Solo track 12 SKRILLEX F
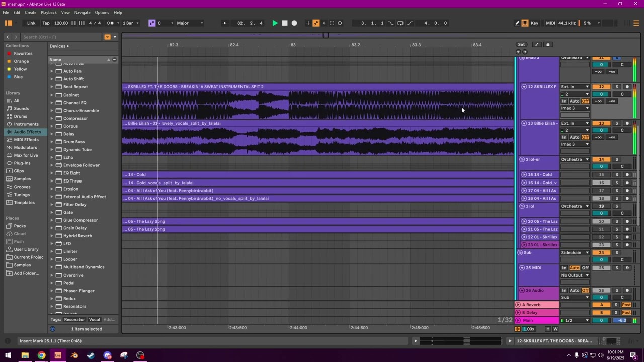Image resolution: width=644 pixels, height=362 pixels. [617, 87]
